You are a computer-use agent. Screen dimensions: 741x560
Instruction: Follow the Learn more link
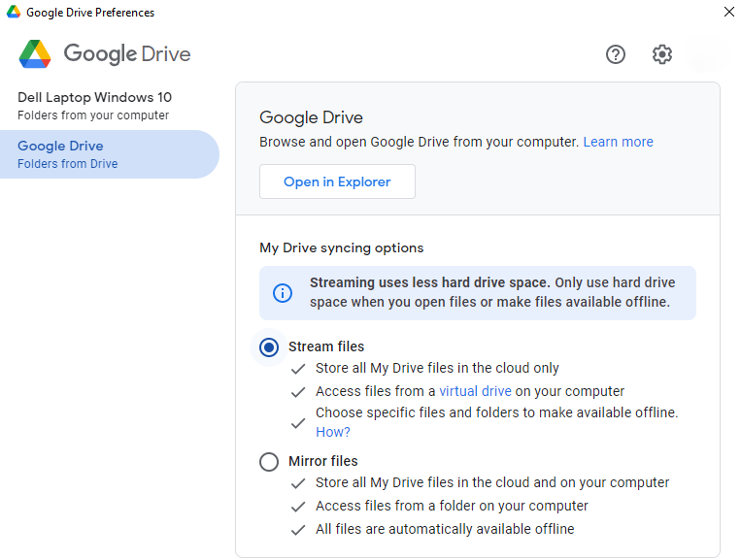pyautogui.click(x=618, y=142)
